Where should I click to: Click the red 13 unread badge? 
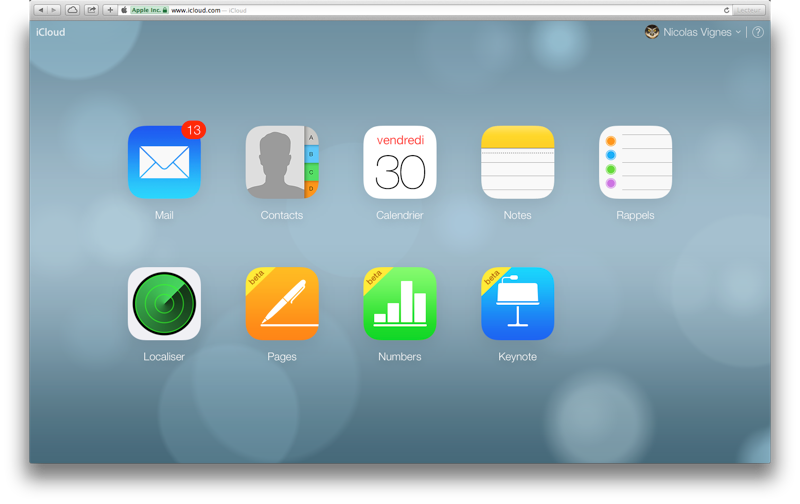193,130
